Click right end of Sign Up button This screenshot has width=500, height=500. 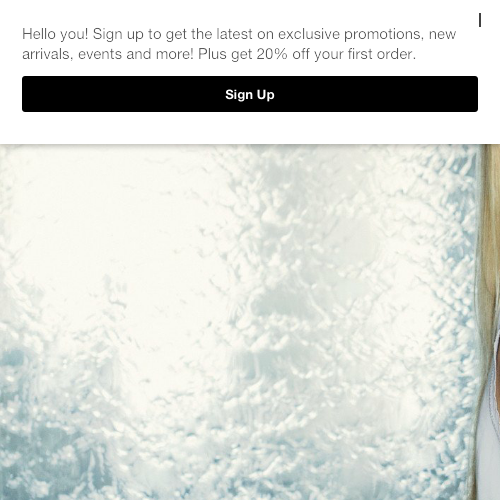point(467,94)
